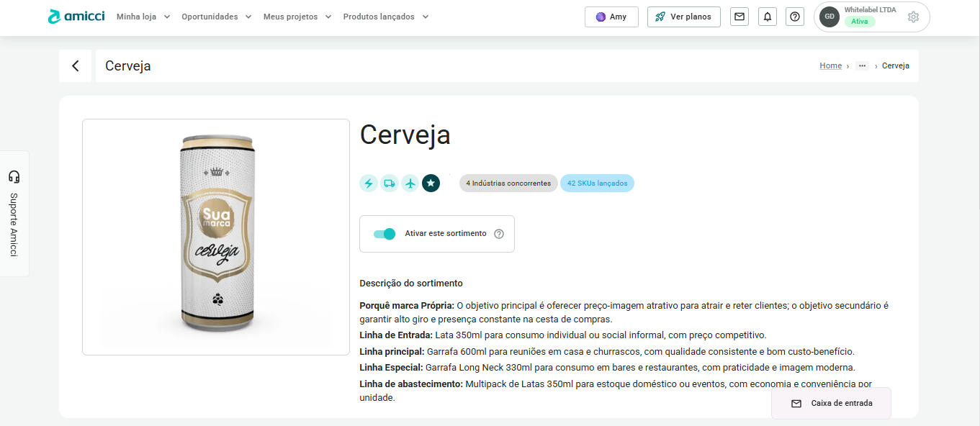Expand the breadcrumb ellipsis menu
The image size is (980, 426).
click(862, 65)
